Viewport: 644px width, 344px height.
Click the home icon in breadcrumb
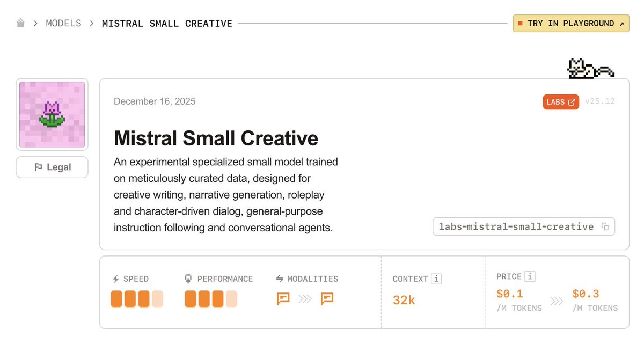point(20,23)
